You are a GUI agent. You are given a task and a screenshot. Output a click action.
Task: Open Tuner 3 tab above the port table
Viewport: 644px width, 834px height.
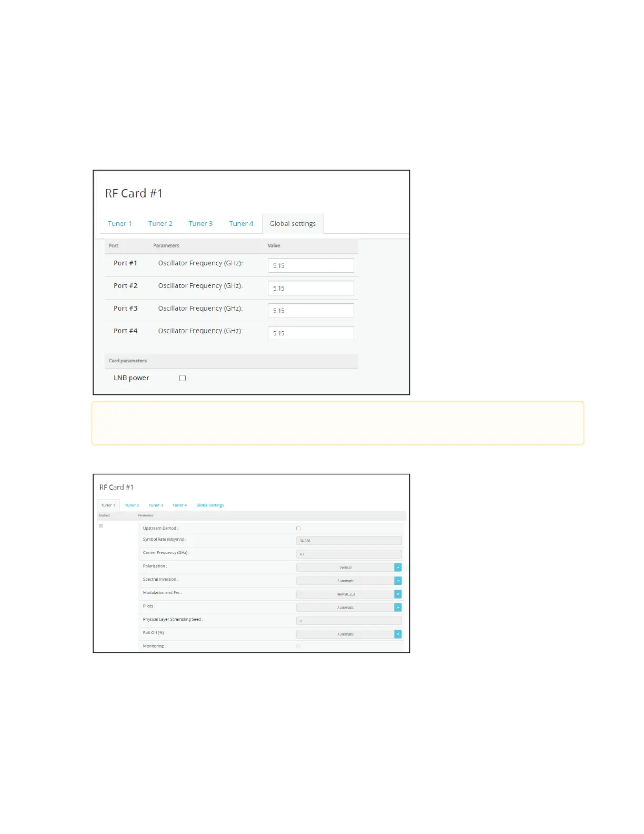[x=200, y=224]
